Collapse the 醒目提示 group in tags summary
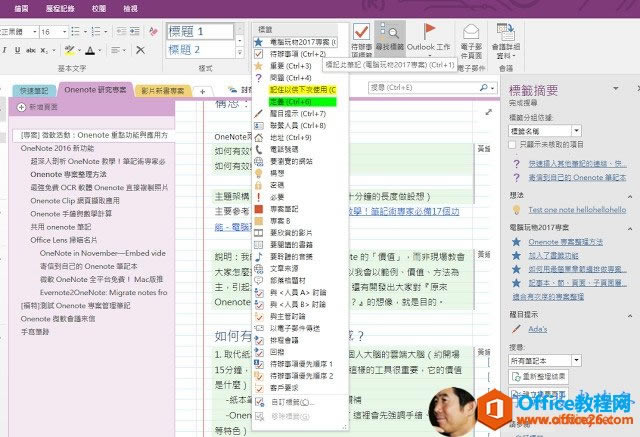 (x=630, y=315)
